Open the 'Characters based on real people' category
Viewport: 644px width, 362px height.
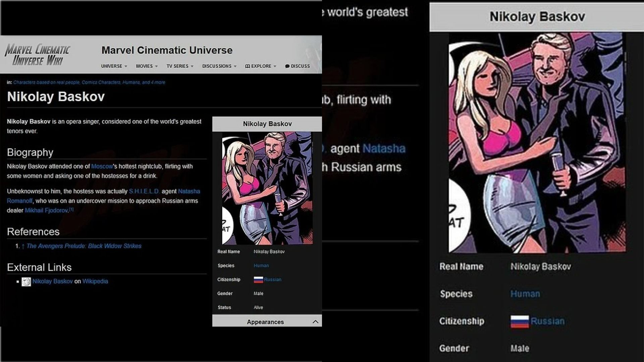pos(46,82)
